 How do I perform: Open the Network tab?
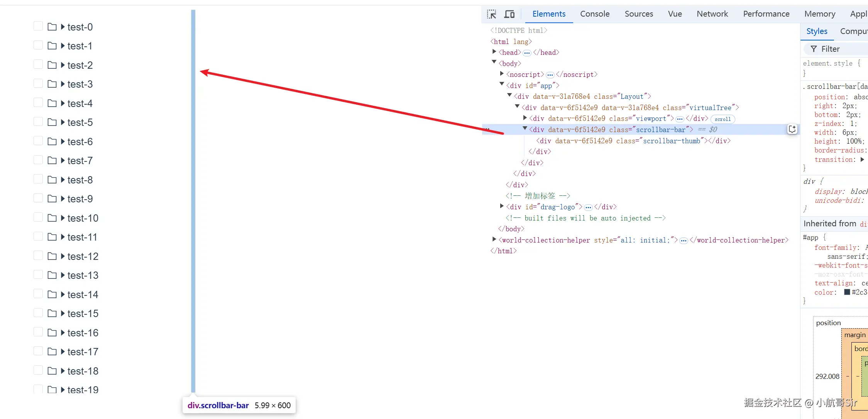[712, 14]
